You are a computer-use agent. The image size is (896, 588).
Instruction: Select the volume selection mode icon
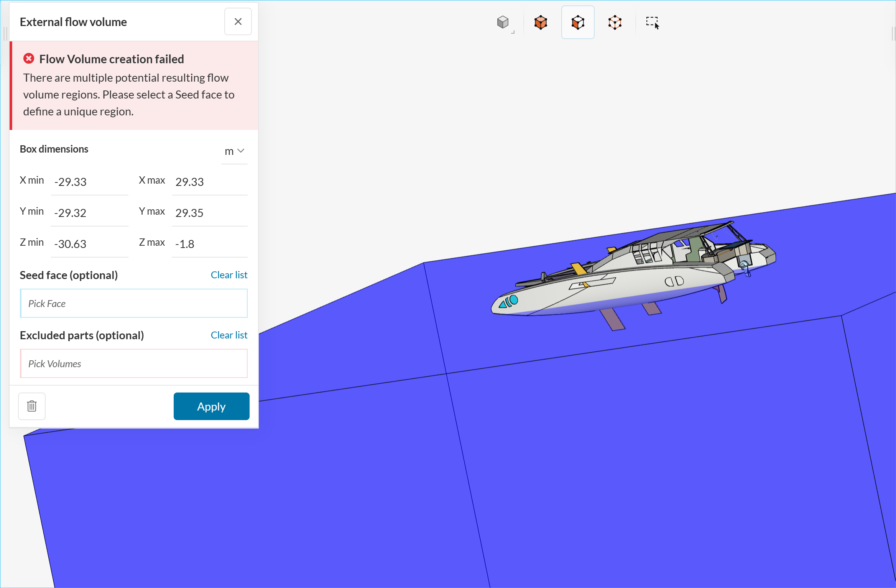pyautogui.click(x=541, y=22)
